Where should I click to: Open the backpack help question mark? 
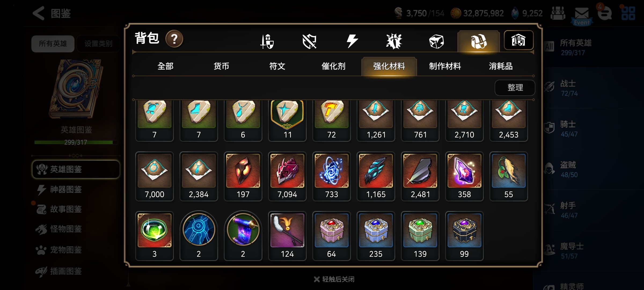174,39
